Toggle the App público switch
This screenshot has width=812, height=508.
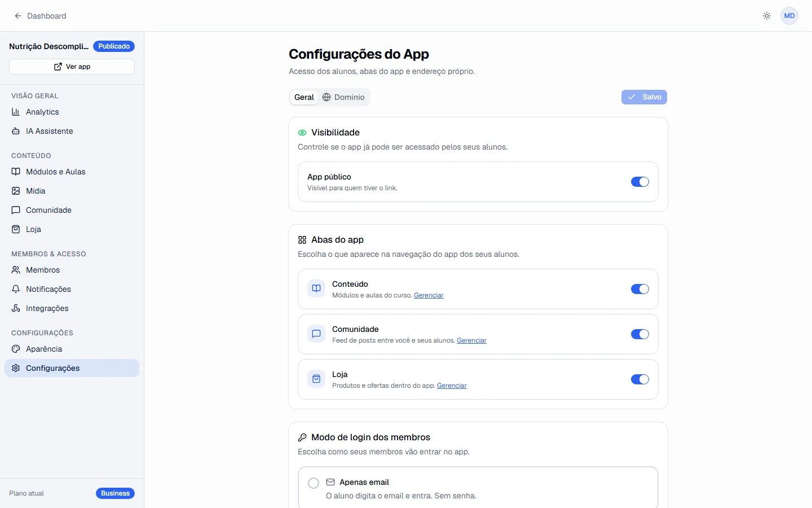[x=640, y=182]
